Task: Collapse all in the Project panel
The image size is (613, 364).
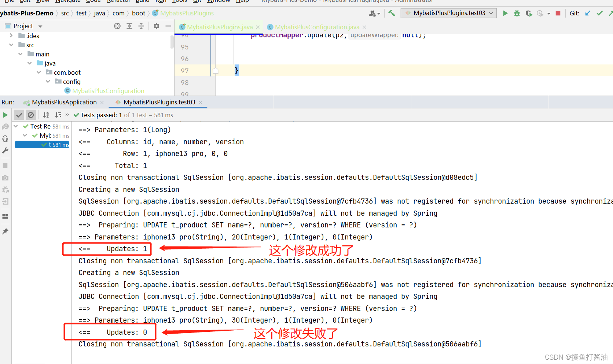Action: pyautogui.click(x=141, y=26)
